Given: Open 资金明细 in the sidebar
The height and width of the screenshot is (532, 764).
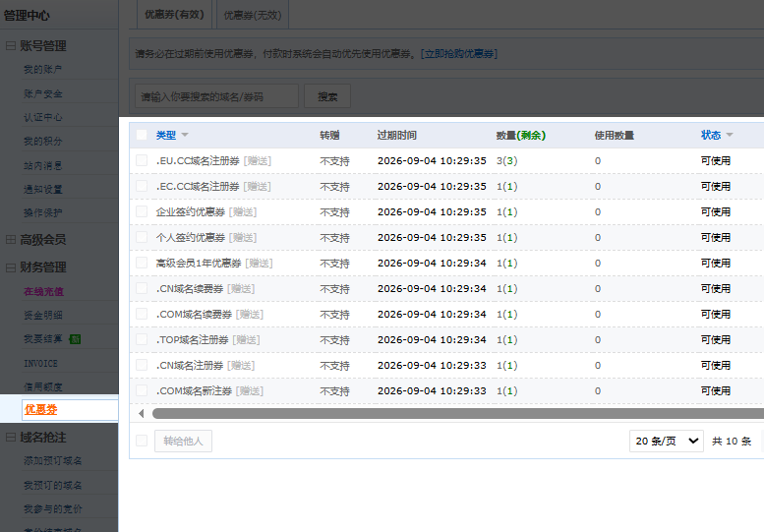Looking at the screenshot, I should tap(43, 316).
